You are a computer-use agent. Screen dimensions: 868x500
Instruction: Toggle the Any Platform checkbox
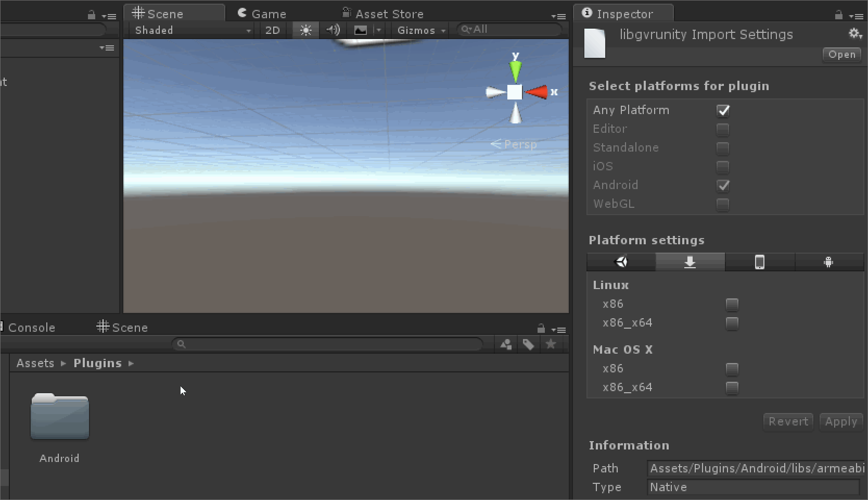click(x=723, y=110)
